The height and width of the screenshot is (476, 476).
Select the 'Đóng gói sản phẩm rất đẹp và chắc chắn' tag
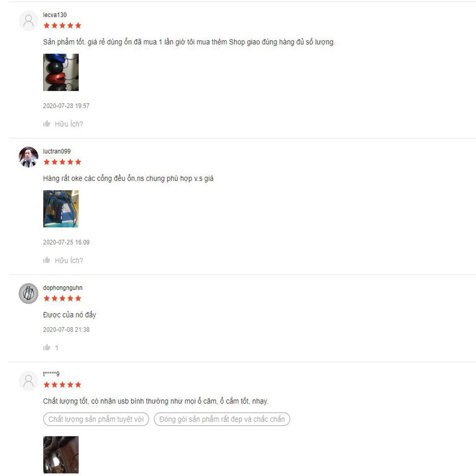[222, 419]
